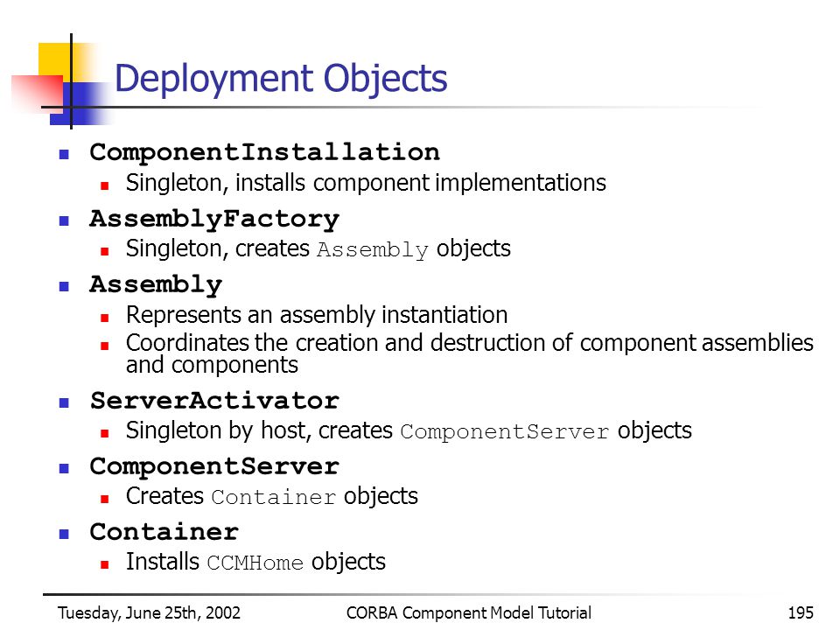
Task: Click the 'CORBA Component Model Tutorial' footer
Action: click(469, 612)
